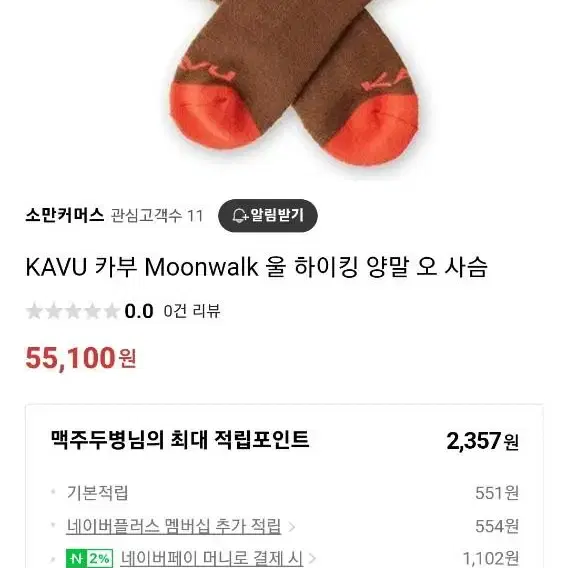Viewport: 568px width, 568px height.
Task: Click the bell icon in 알림받기
Action: (240, 216)
